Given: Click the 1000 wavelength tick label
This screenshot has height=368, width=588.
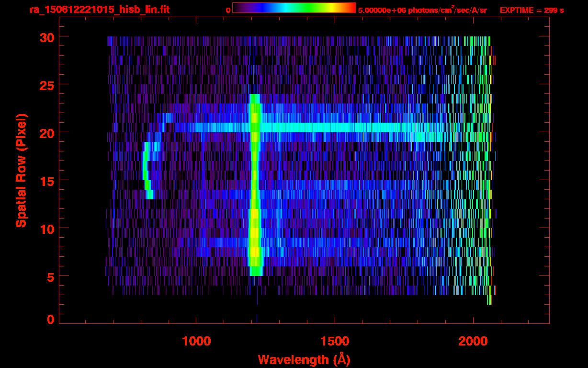Looking at the screenshot, I should tap(196, 341).
